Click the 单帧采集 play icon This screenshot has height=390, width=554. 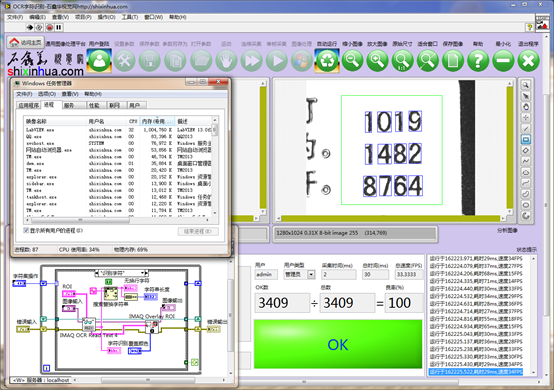277,61
